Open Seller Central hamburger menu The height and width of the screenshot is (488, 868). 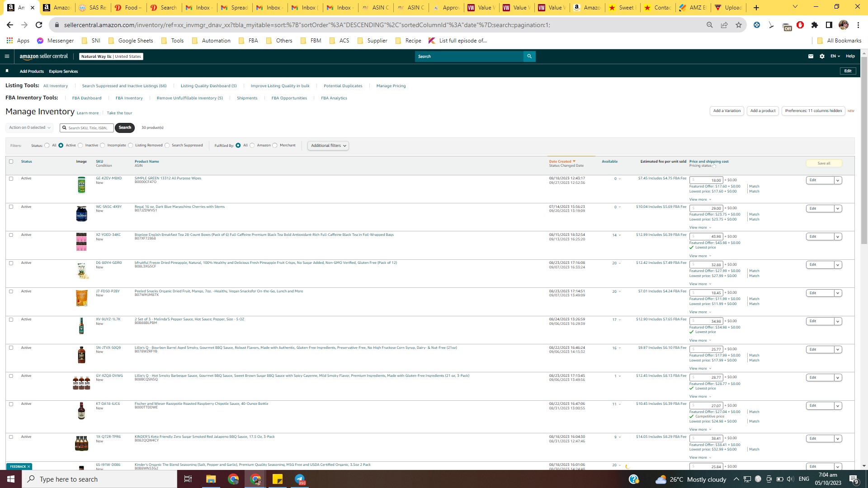(x=7, y=56)
